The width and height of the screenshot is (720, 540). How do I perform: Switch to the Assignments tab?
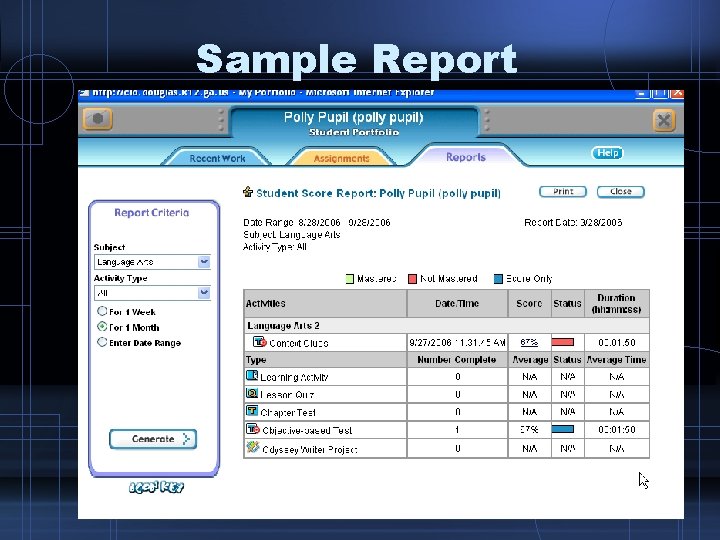coord(341,158)
